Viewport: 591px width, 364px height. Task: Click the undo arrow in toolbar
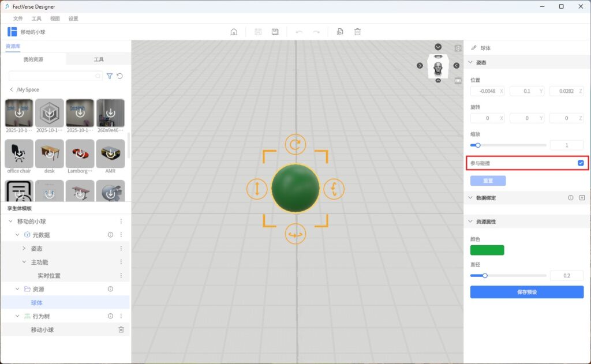tap(299, 32)
